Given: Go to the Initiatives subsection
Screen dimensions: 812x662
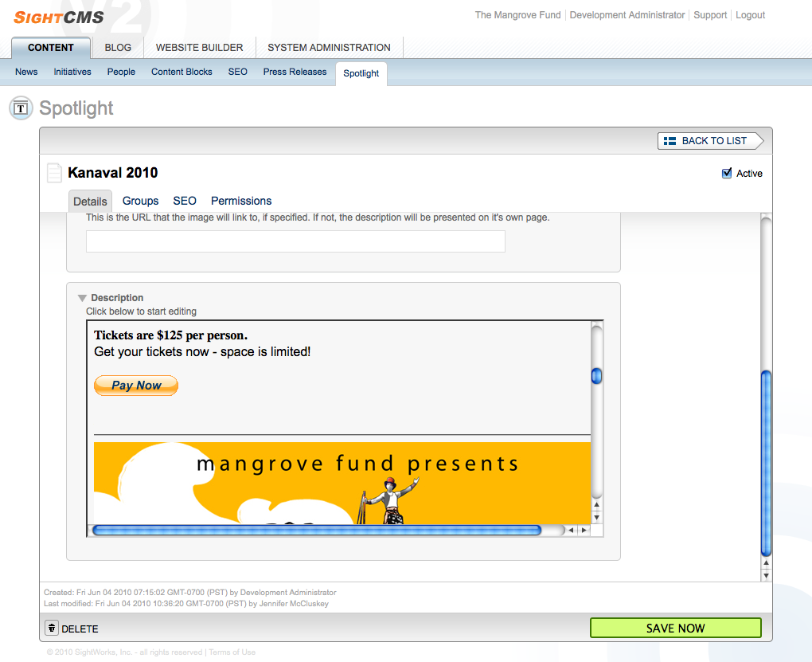Looking at the screenshot, I should pyautogui.click(x=72, y=72).
